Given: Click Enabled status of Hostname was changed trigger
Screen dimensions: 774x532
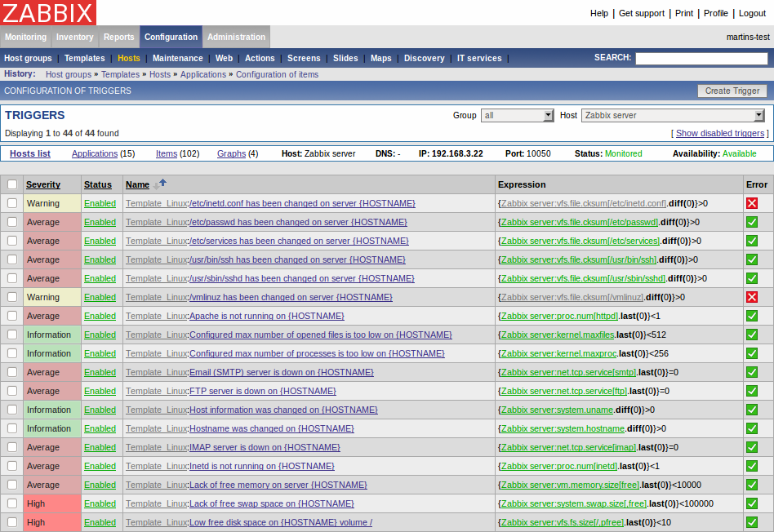Looking at the screenshot, I should coord(100,428).
